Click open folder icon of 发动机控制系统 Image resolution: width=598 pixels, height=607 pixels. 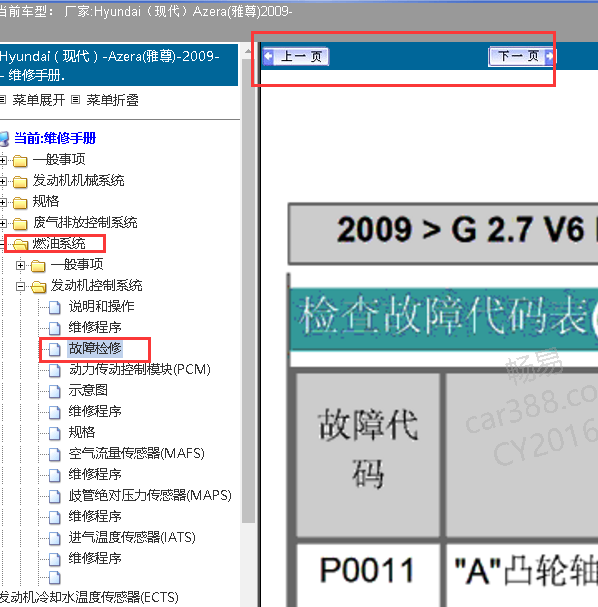click(x=39, y=287)
